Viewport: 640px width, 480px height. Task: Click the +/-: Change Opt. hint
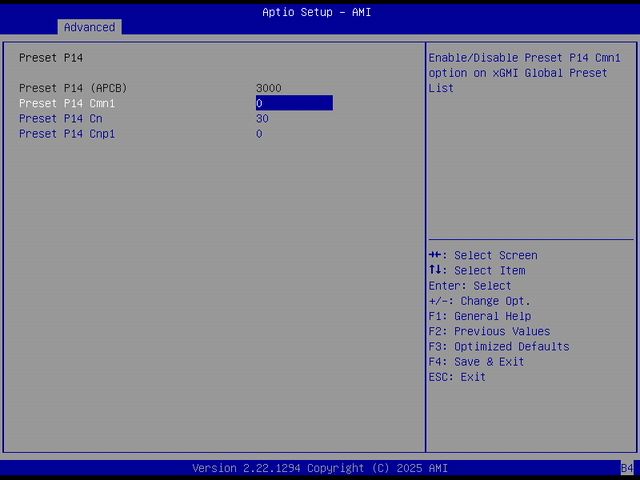pyautogui.click(x=480, y=301)
